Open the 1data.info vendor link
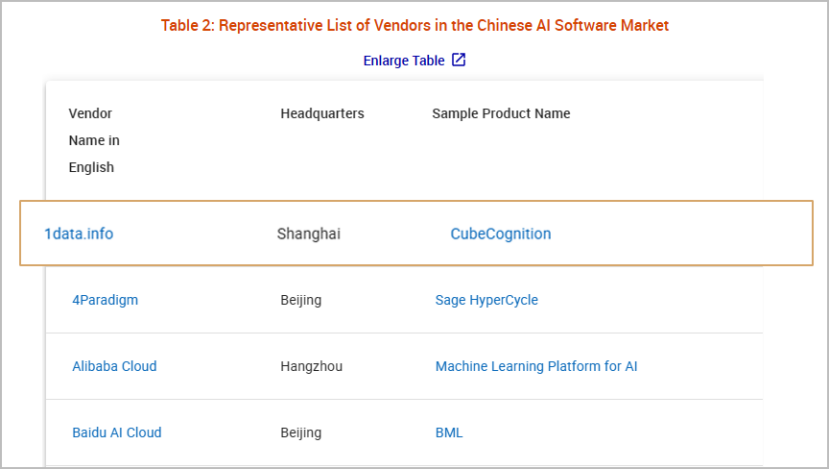 (78, 233)
